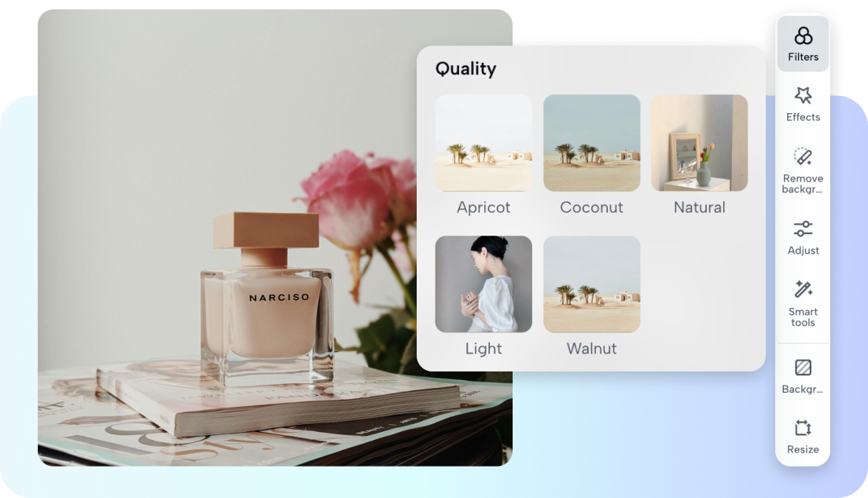Open the Adjust sliders icon
This screenshot has width=868, height=498.
[x=803, y=229]
